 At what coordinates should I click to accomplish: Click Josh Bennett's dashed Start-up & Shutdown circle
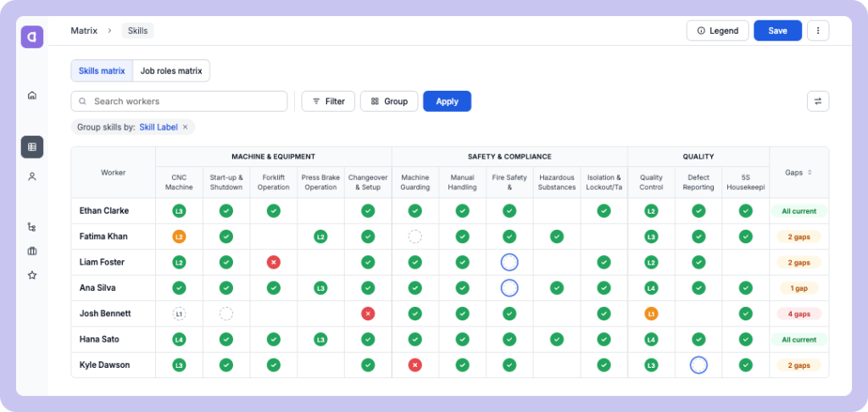point(225,314)
